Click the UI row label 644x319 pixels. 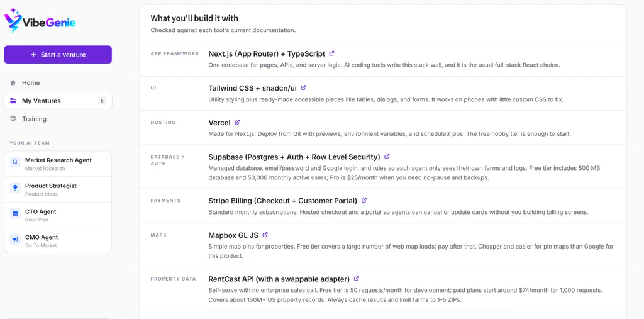153,88
